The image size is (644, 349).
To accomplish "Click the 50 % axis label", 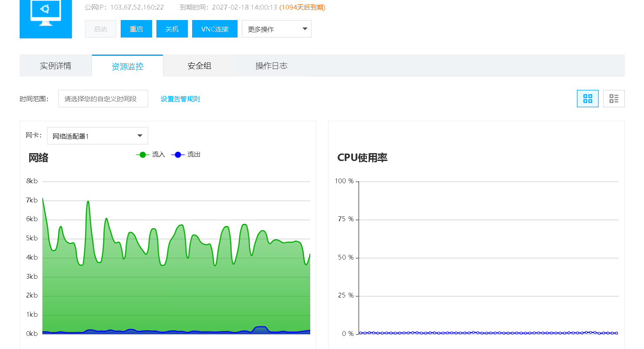I will pos(346,257).
